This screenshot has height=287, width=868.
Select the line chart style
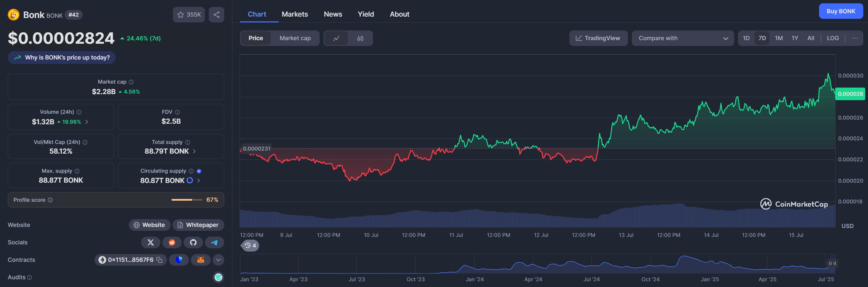[336, 38]
